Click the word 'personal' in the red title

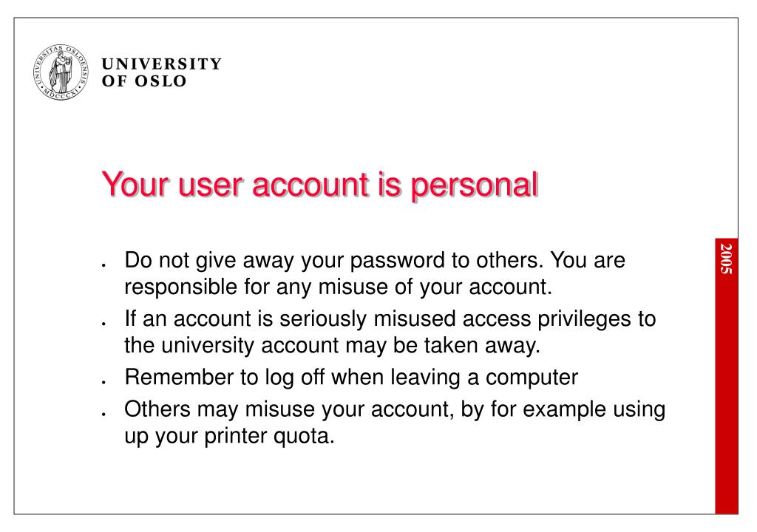tap(474, 185)
